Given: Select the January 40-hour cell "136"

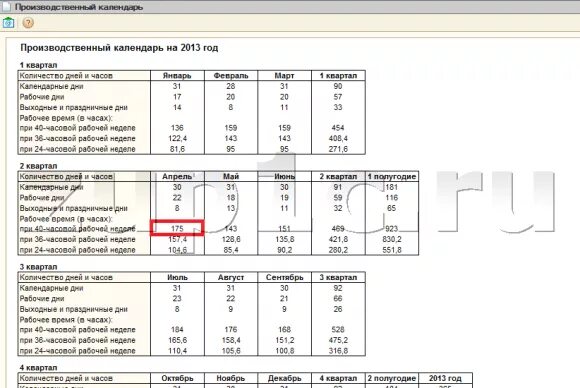Looking at the screenshot, I should point(177,128).
